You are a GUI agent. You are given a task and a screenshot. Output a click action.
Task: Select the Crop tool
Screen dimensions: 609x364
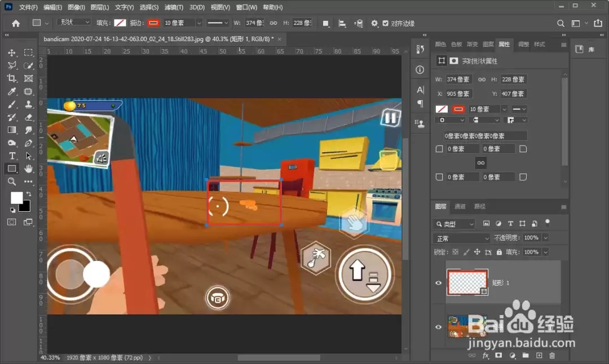[12, 78]
